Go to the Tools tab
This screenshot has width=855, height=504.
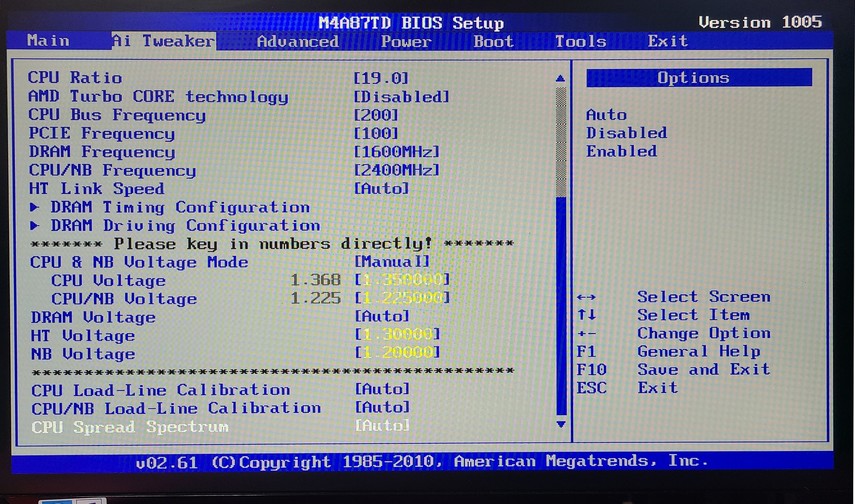[x=581, y=41]
